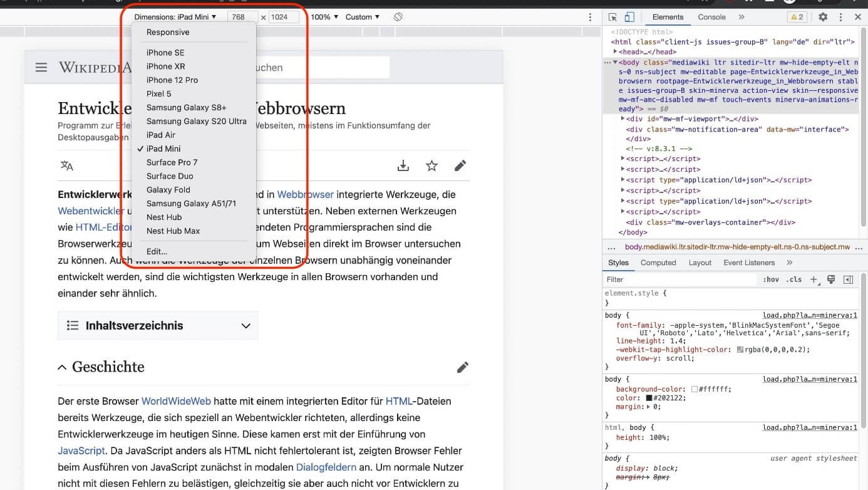This screenshot has height=490, width=868.
Task: Click the rotate device orientation icon
Action: pos(398,17)
